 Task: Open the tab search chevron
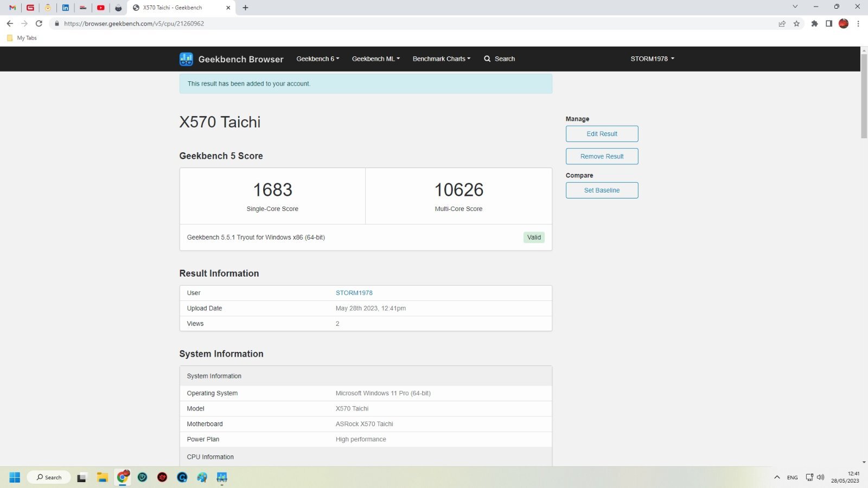coord(795,7)
